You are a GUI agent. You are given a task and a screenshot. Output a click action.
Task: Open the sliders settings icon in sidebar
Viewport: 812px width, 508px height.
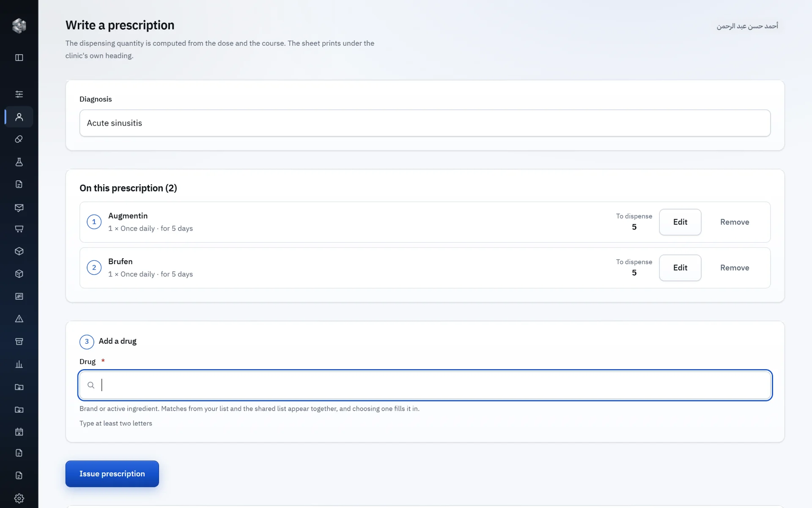click(x=19, y=94)
